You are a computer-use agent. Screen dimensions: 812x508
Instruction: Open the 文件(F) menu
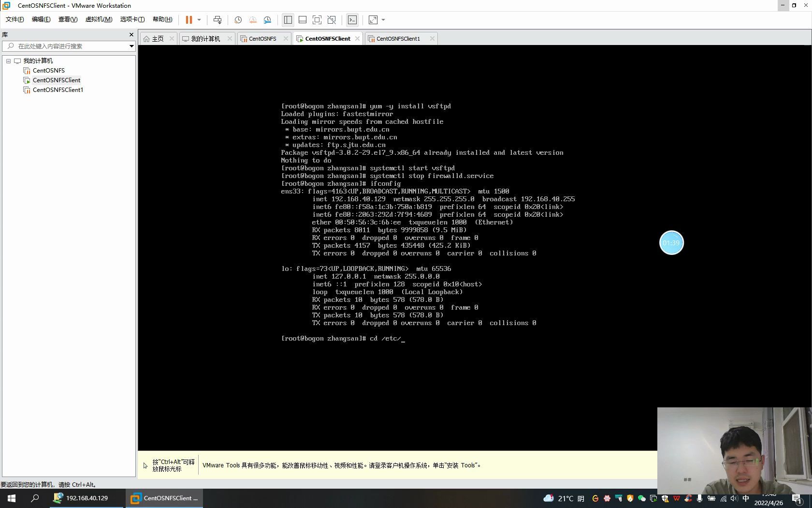pyautogui.click(x=14, y=19)
